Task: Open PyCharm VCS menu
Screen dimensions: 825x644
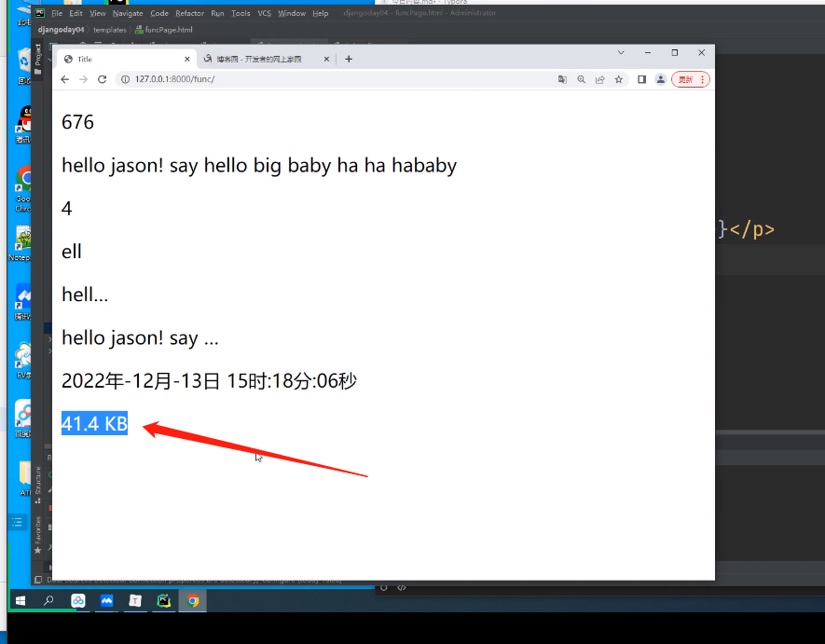Action: coord(264,13)
